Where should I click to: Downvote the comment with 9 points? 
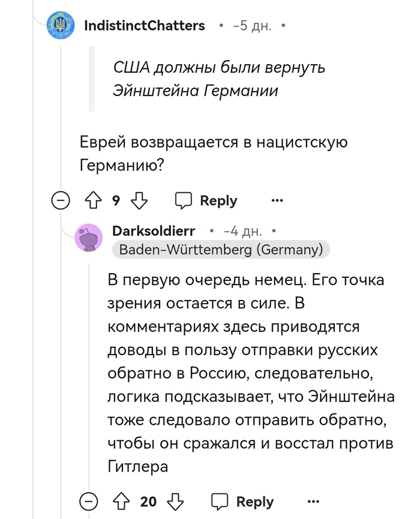(x=139, y=201)
